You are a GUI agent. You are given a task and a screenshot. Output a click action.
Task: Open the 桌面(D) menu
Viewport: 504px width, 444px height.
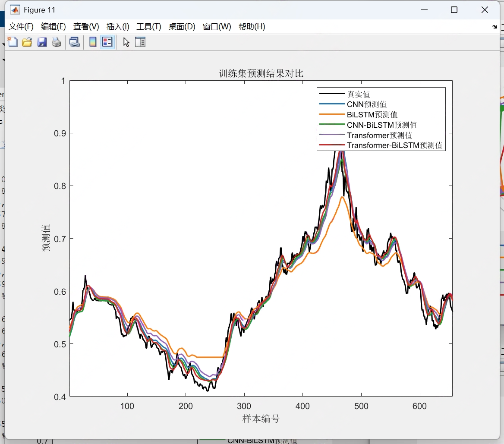pos(182,27)
